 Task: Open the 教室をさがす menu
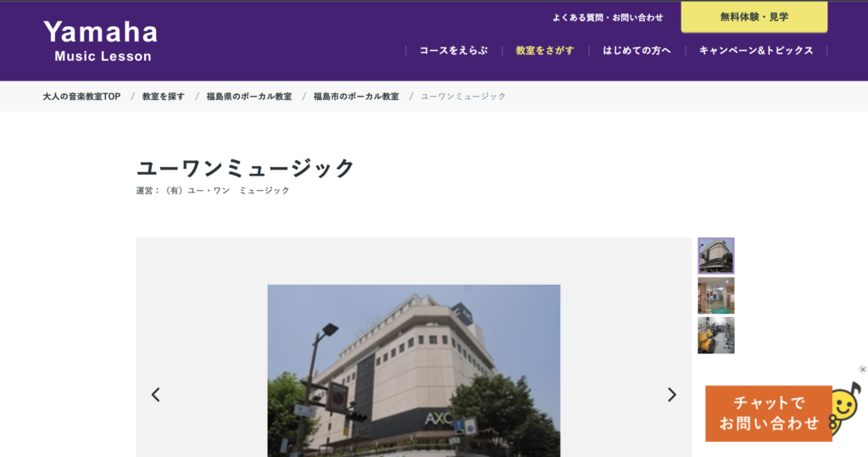pos(545,50)
